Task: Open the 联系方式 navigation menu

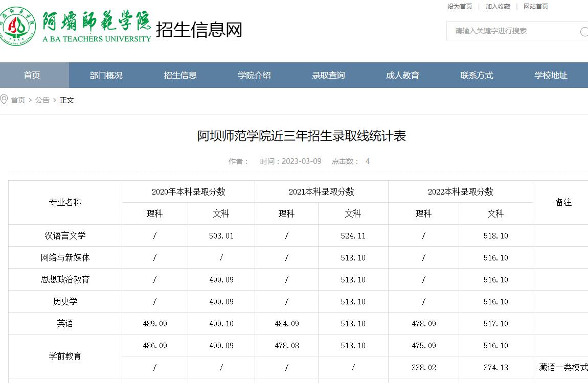Action: [x=477, y=75]
